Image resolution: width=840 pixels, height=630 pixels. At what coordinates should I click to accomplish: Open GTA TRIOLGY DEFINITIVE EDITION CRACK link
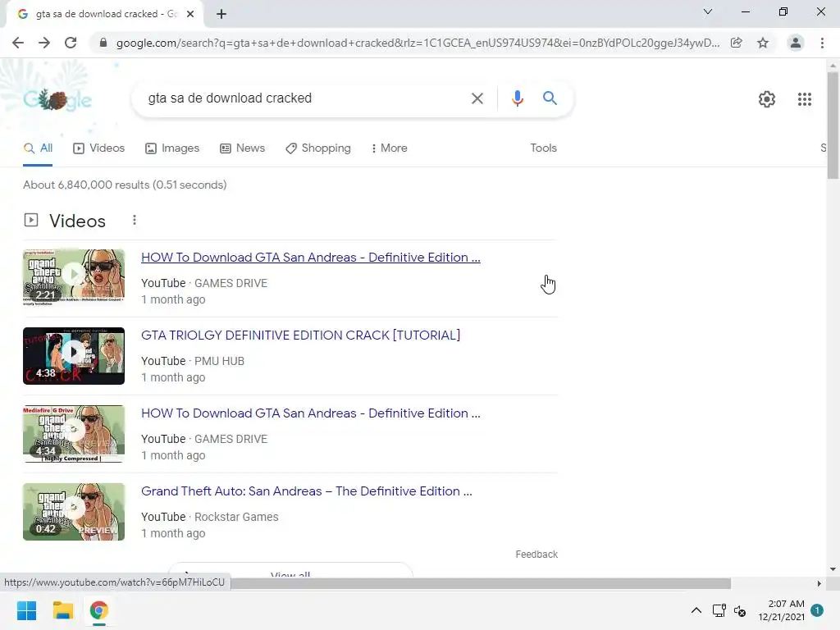[300, 336]
